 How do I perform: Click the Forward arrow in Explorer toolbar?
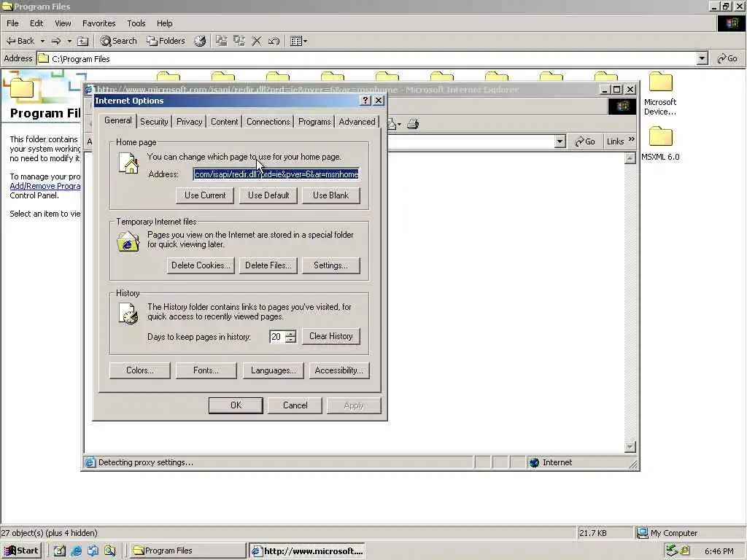(56, 41)
